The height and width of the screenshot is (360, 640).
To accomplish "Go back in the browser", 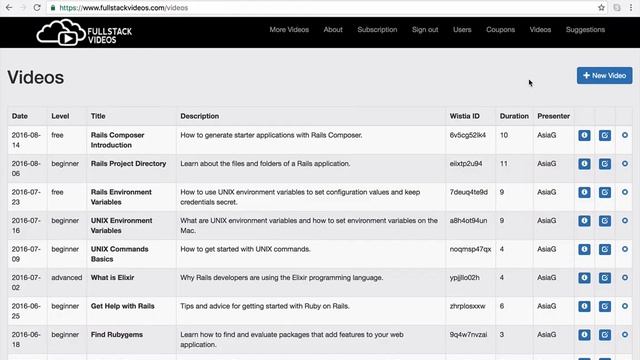I will tap(9, 8).
